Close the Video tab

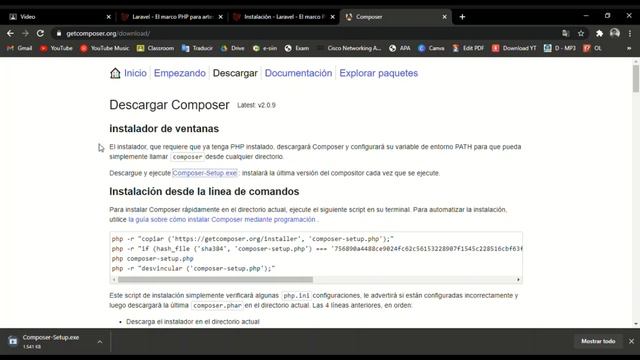click(109, 17)
